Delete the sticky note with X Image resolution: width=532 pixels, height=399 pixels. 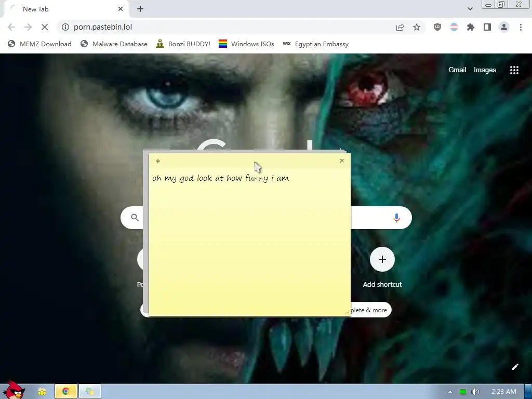[x=342, y=161]
